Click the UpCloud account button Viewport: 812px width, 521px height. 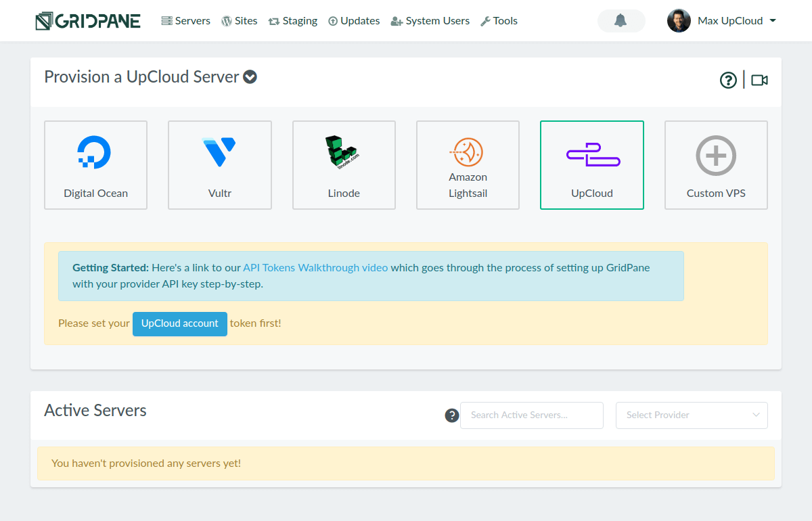click(x=180, y=323)
